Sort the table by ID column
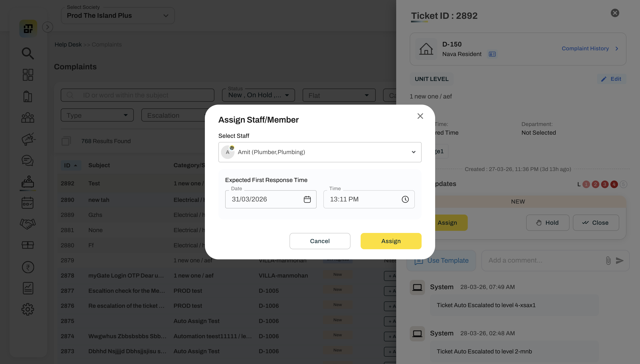This screenshot has width=640, height=364. (71, 166)
